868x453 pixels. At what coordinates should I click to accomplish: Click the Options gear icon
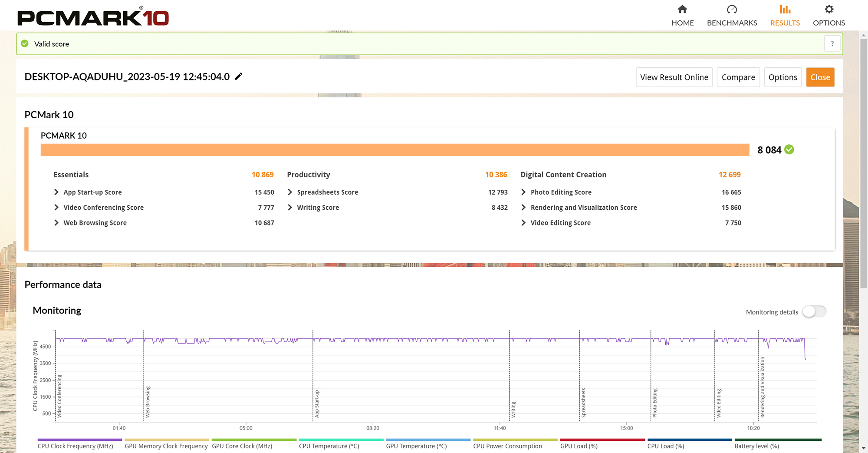click(829, 9)
